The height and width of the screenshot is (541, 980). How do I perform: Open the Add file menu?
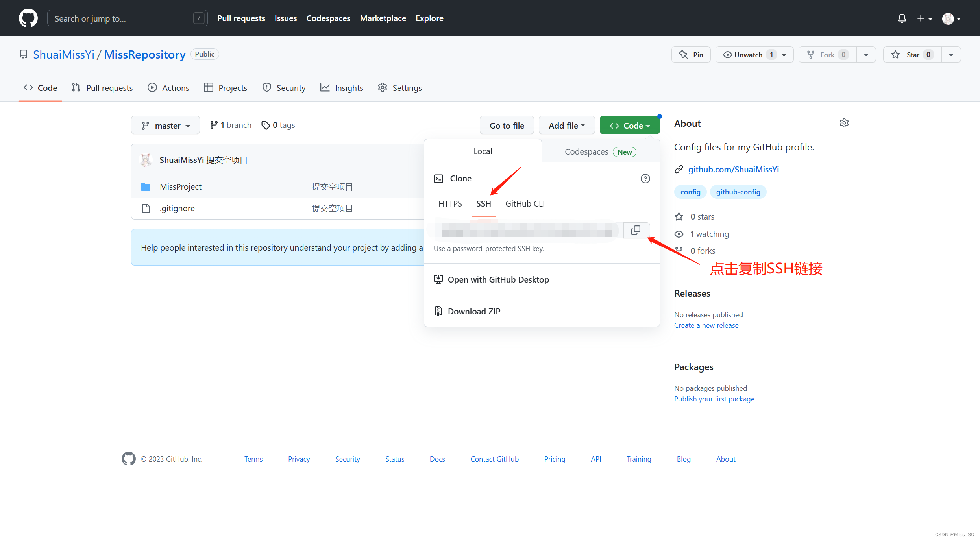tap(566, 125)
